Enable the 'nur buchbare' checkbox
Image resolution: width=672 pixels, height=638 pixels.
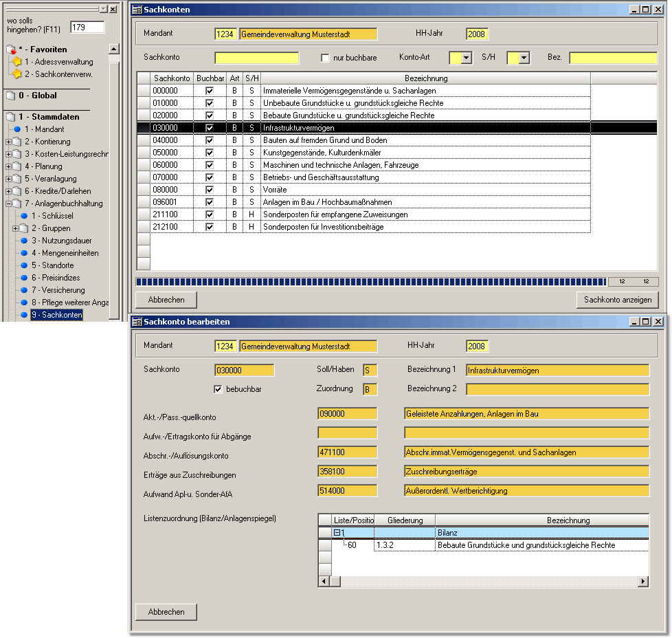[x=326, y=58]
